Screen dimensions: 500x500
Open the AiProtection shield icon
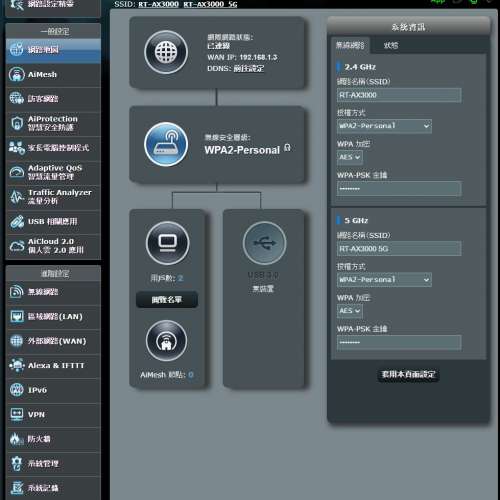coord(17,123)
